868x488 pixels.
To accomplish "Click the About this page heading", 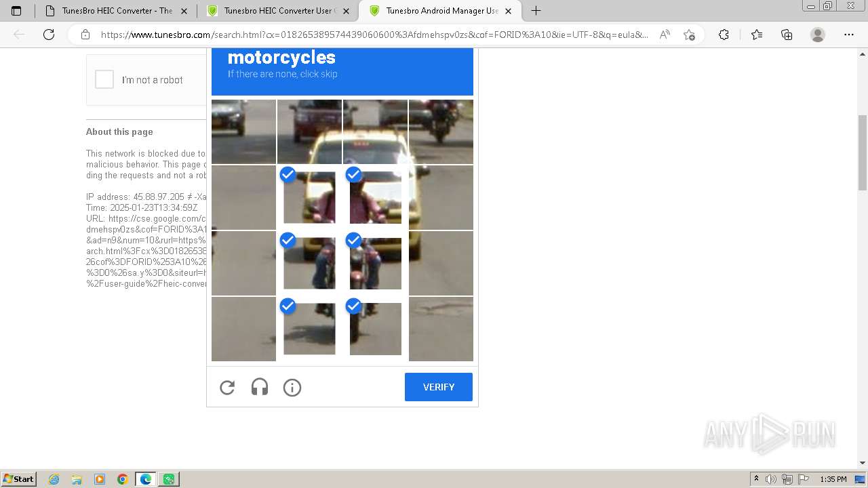I will point(119,132).
